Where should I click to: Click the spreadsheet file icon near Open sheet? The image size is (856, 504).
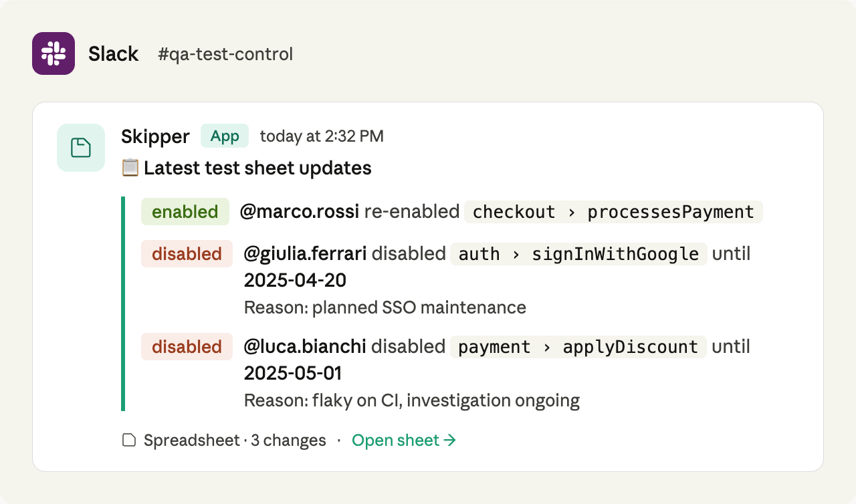[128, 440]
